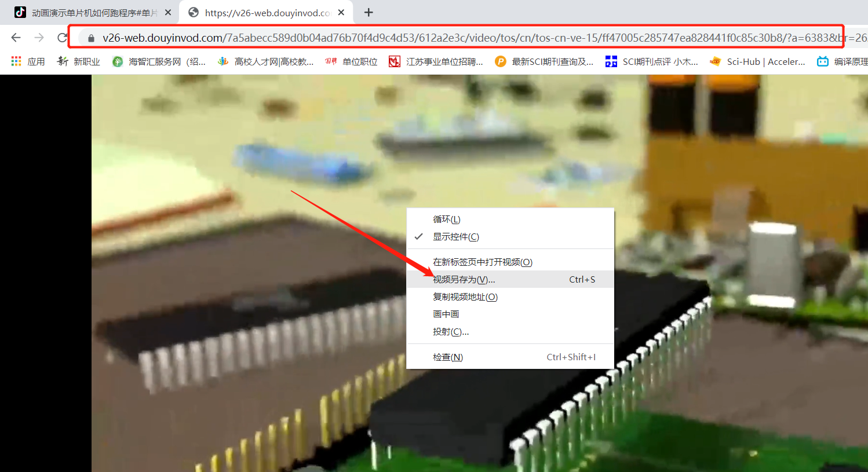This screenshot has height=472, width=868.
Task: Select 画中画 picture-in-picture option
Action: [510, 314]
